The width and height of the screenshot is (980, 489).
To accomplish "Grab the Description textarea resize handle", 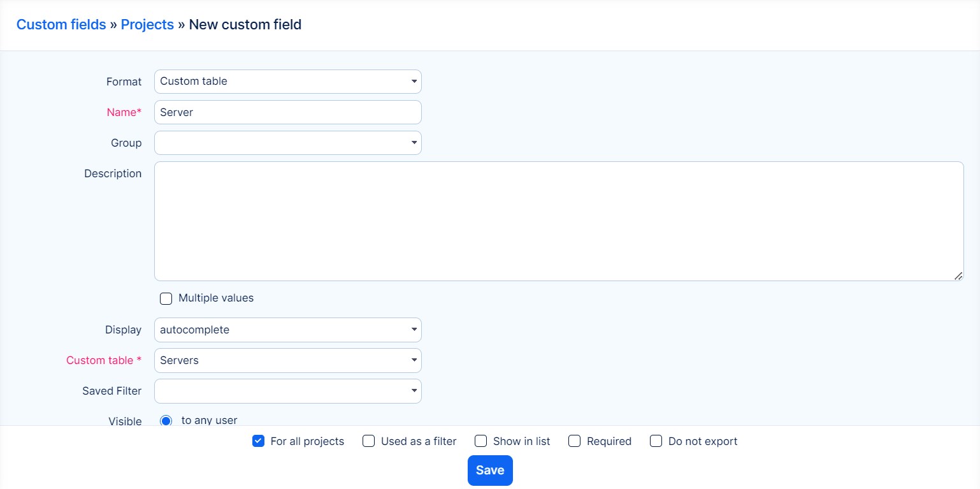I will pyautogui.click(x=958, y=275).
